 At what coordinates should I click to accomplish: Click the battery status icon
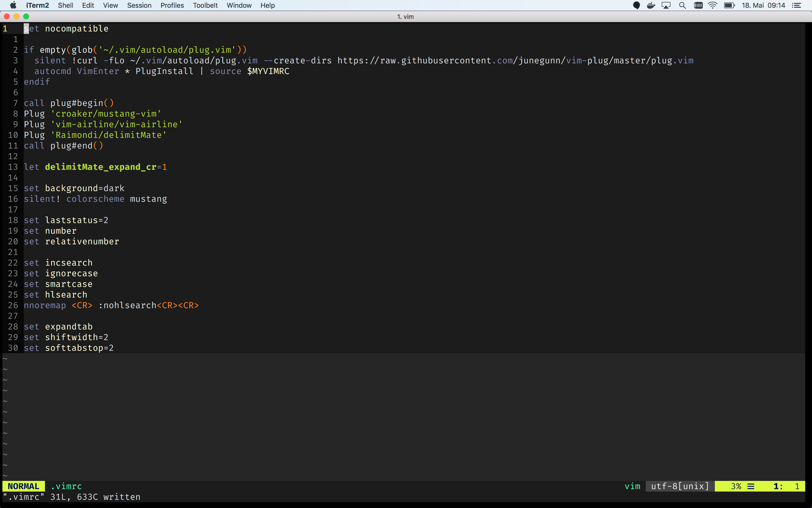click(729, 5)
